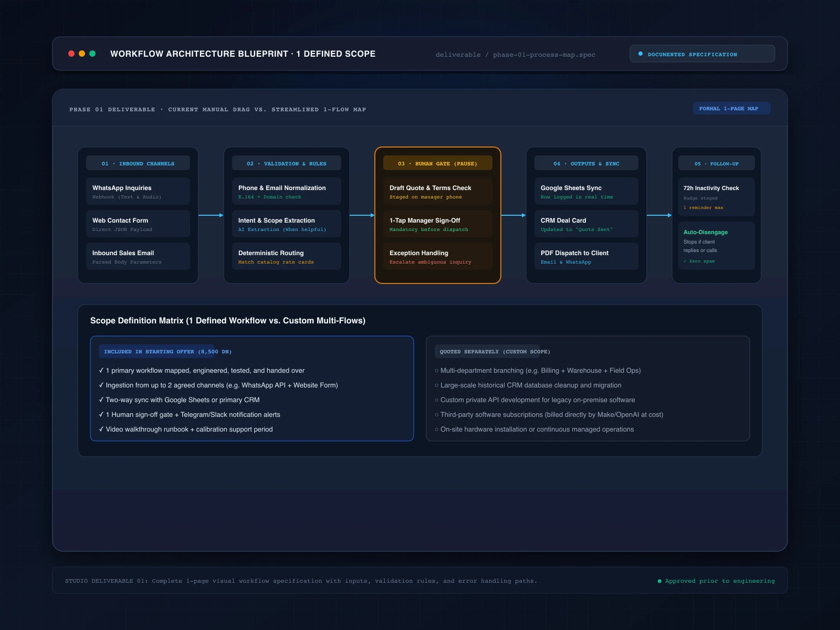
Task: Click 'Custom private API development' line
Action: 535,400
